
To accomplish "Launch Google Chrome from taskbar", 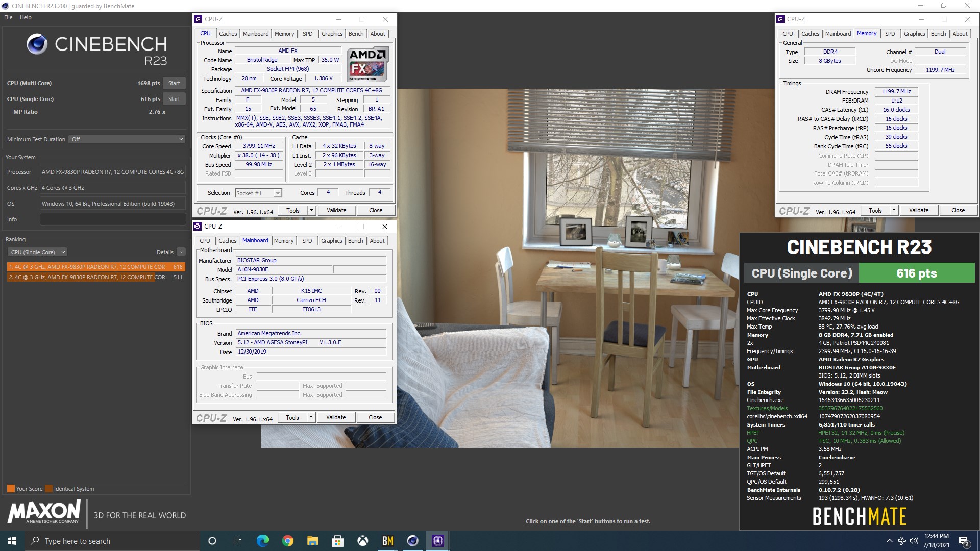I will click(x=287, y=541).
